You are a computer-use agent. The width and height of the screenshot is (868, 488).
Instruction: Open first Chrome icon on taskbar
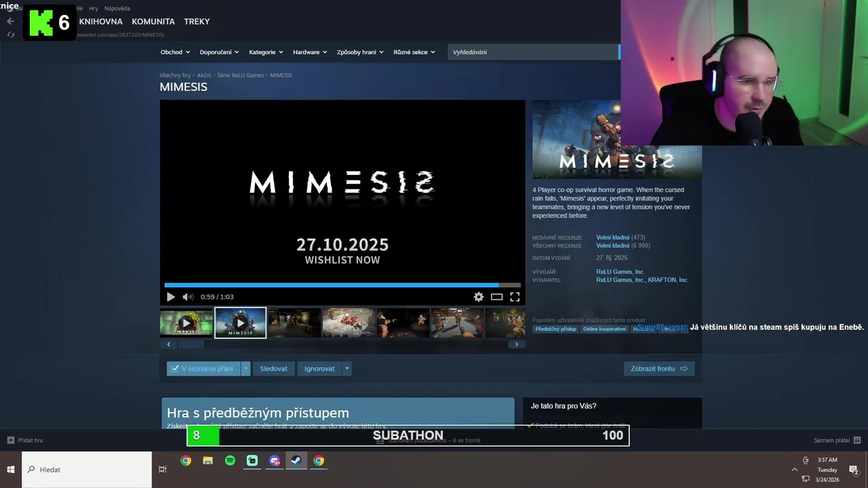[185, 461]
